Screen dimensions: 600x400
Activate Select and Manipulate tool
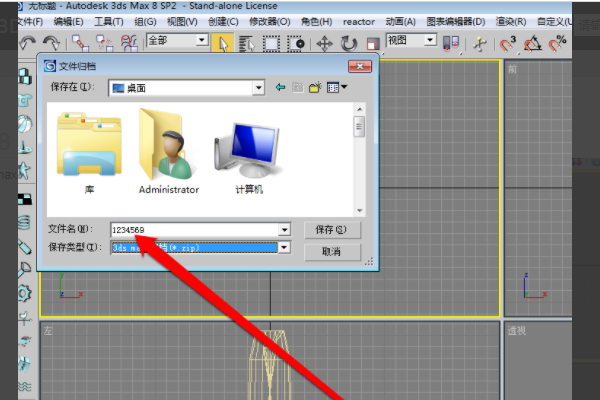[479, 44]
